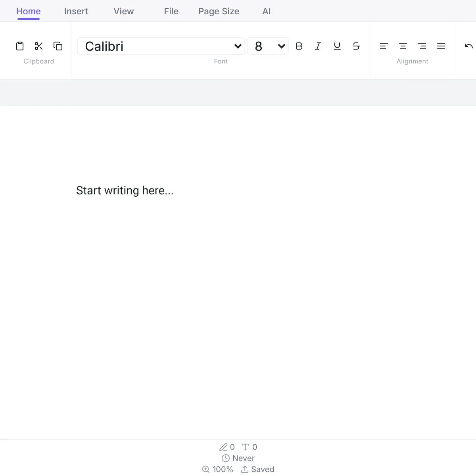Open the Calibri font family dropdown
This screenshot has width=476, height=476.
[161, 46]
